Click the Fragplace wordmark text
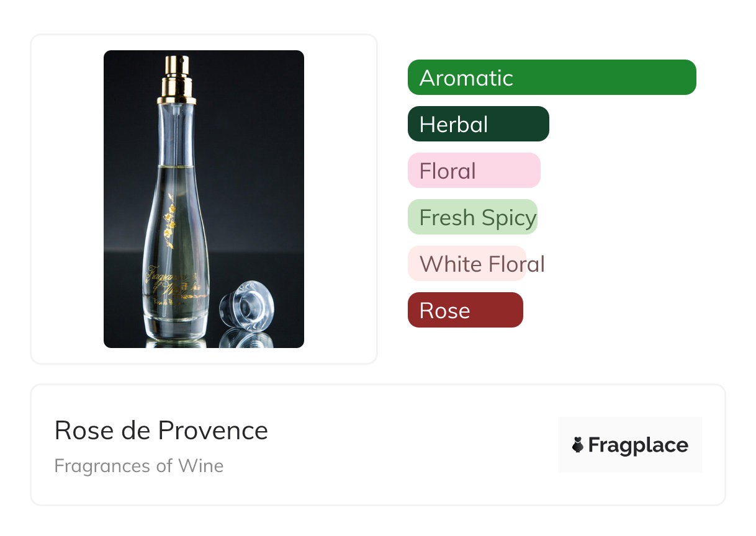Viewport: 756px width, 536px height. tap(638, 445)
